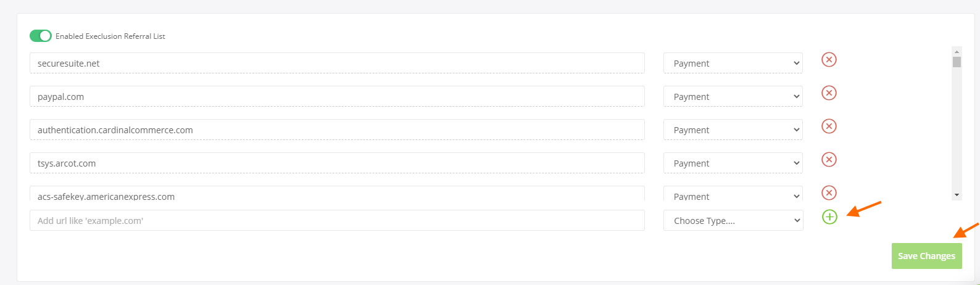Image resolution: width=980 pixels, height=285 pixels.
Task: Remove the acs-safekey.americanexpress.com row
Action: [x=829, y=193]
